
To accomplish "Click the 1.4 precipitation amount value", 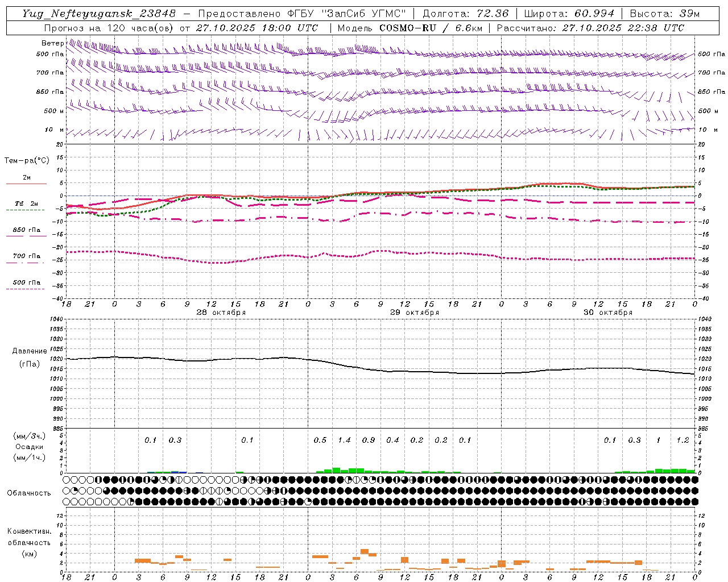I will (344, 440).
